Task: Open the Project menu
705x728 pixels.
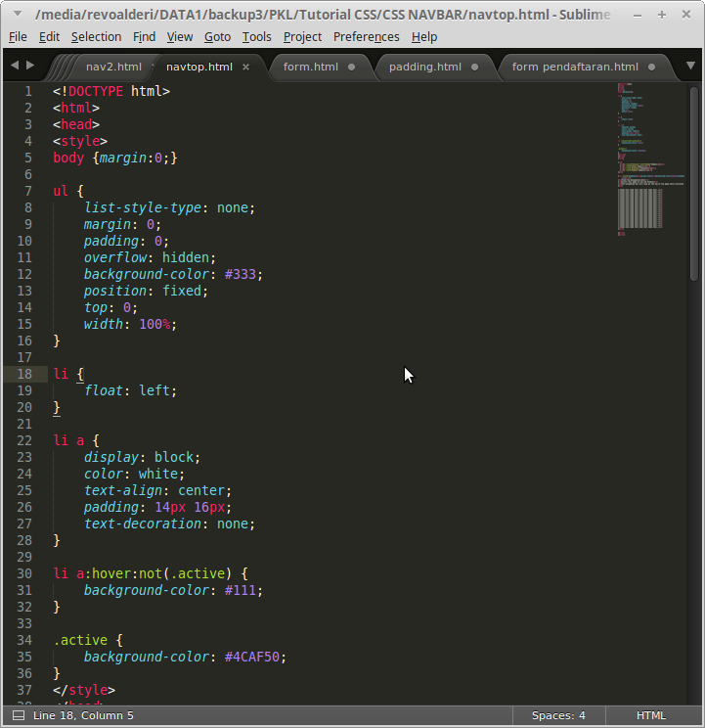Action: (302, 36)
